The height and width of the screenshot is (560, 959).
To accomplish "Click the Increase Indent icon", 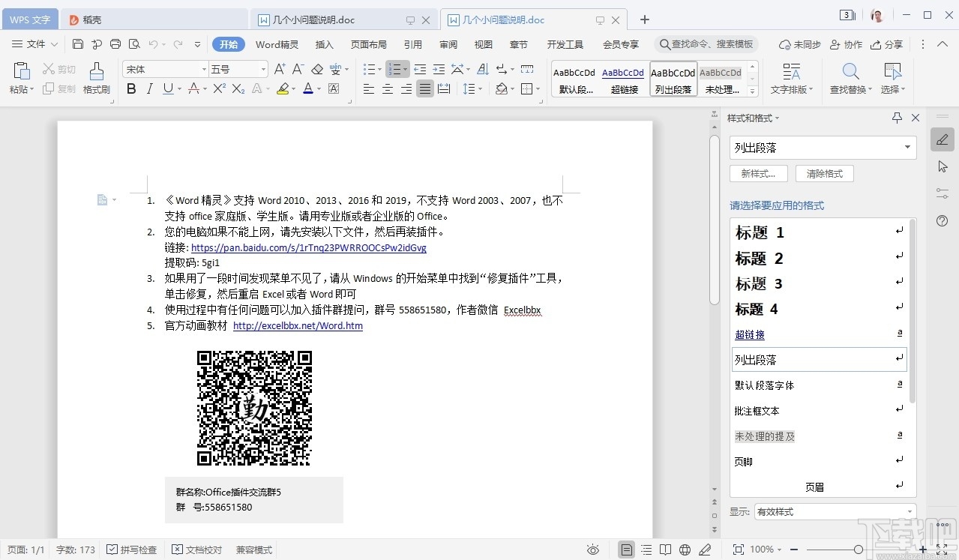I will click(439, 69).
